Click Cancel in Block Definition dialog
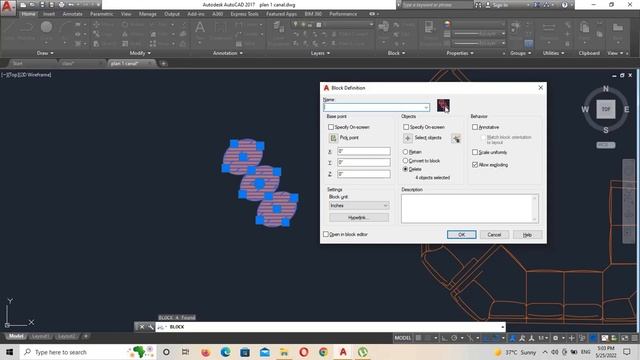Screen dimensions: 640x360 (x=494, y=235)
